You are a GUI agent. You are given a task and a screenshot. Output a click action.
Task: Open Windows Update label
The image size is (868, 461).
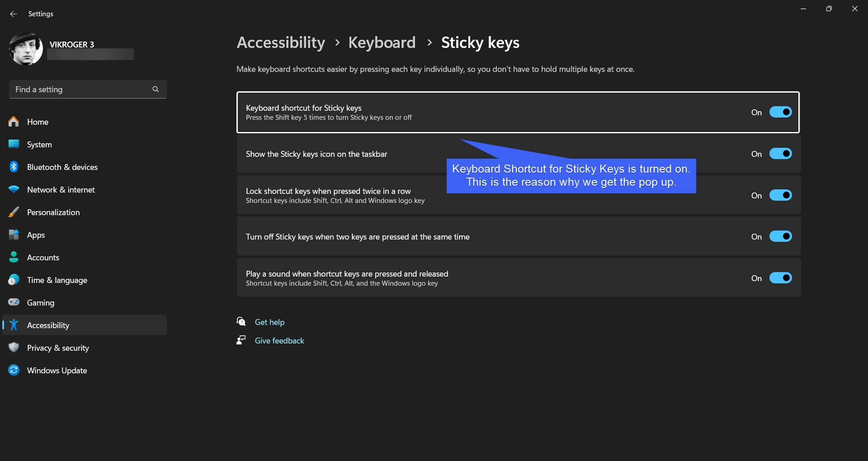click(x=57, y=371)
